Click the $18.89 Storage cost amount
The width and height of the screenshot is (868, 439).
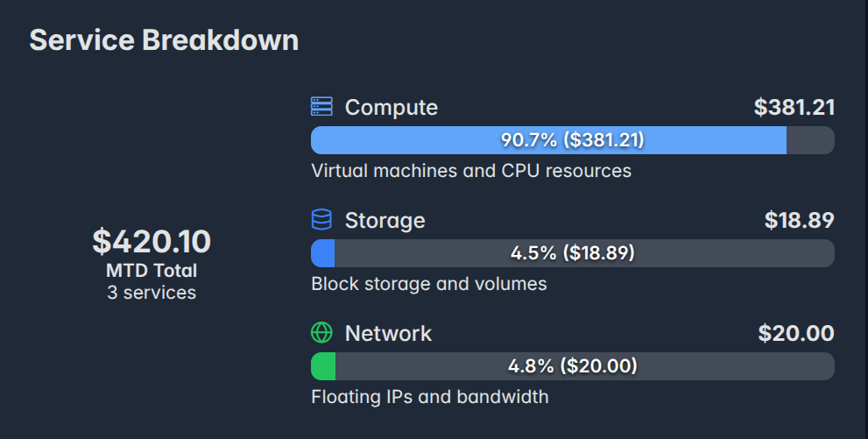799,220
